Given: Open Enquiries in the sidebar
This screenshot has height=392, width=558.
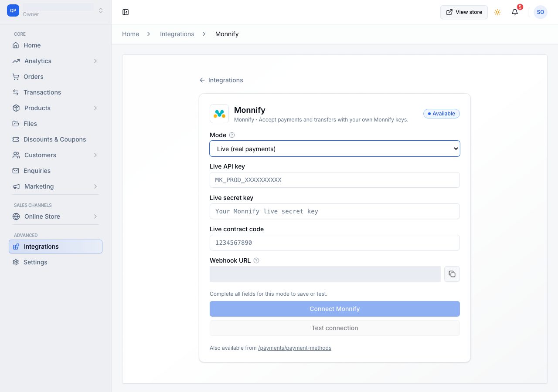Looking at the screenshot, I should [55, 171].
